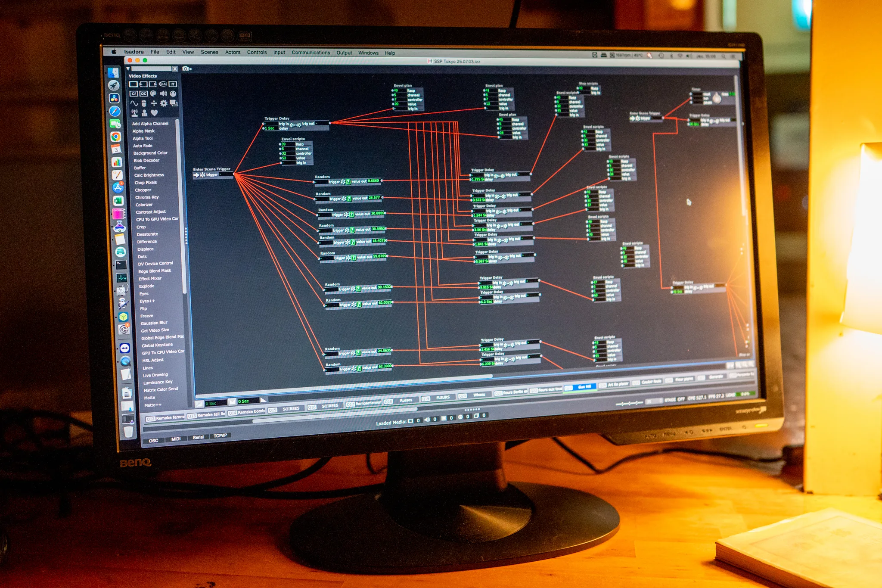
Task: Open the audio speaker actor category
Action: point(163,93)
